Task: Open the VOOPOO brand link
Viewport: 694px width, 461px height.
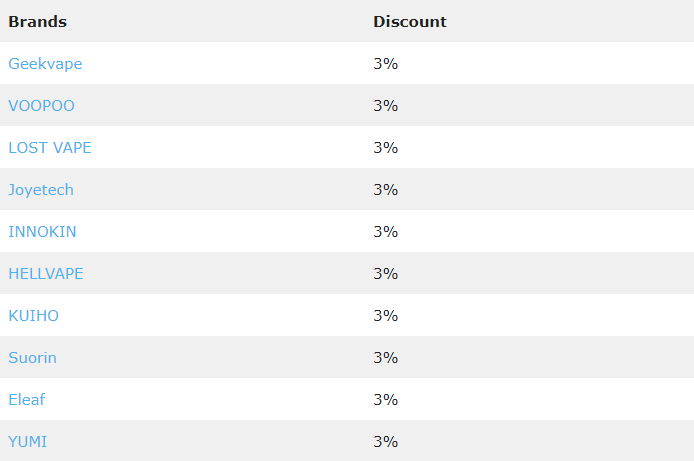Action: (x=41, y=106)
